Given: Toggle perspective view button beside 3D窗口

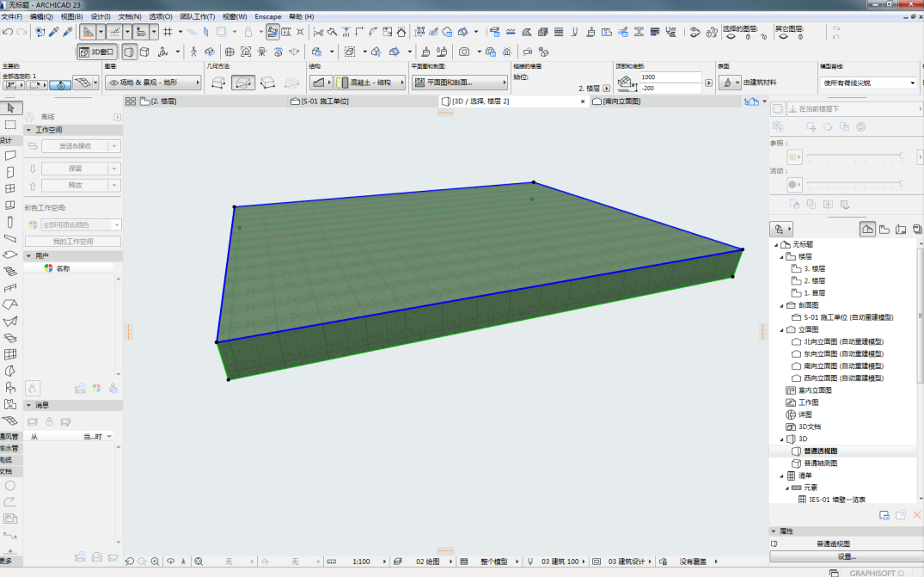Looking at the screenshot, I should click(129, 52).
